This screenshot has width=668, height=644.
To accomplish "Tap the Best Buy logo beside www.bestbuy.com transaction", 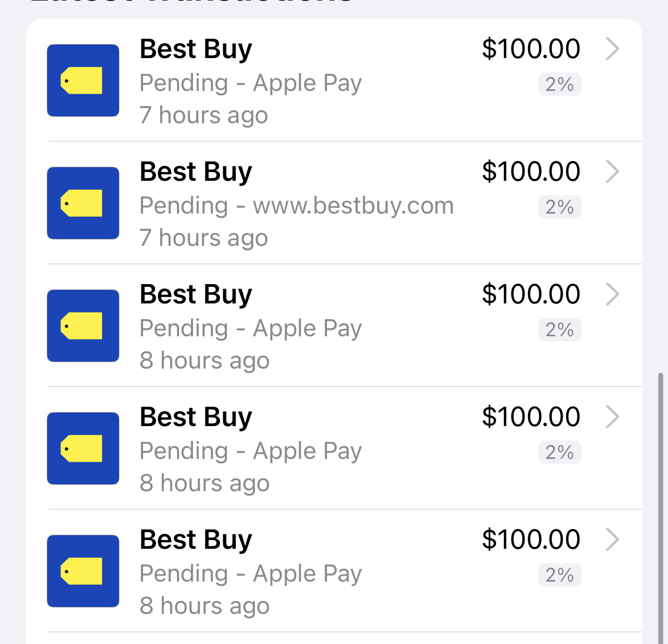I will point(83,203).
